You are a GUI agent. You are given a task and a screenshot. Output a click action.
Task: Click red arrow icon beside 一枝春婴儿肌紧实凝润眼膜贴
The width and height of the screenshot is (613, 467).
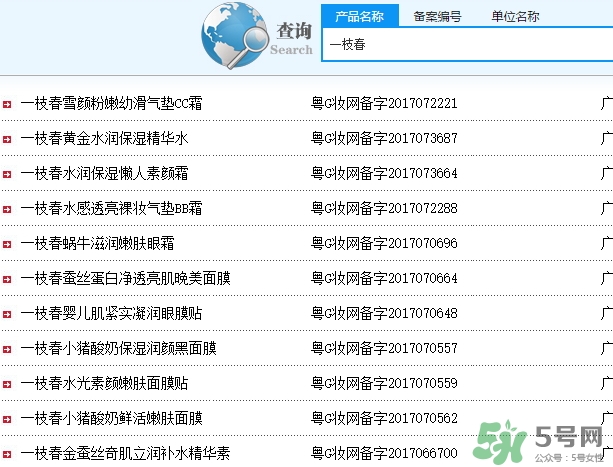(7, 314)
